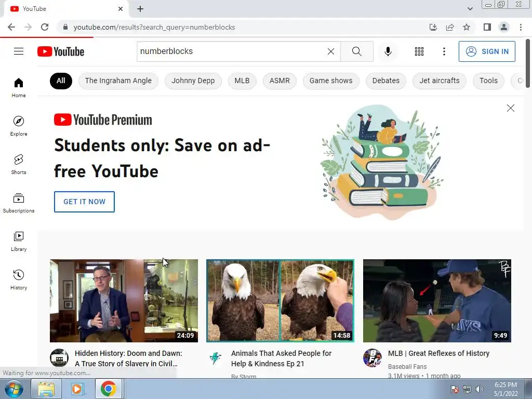The image size is (532, 399).
Task: Open Animals That Asked People for Help title
Action: 281,358
